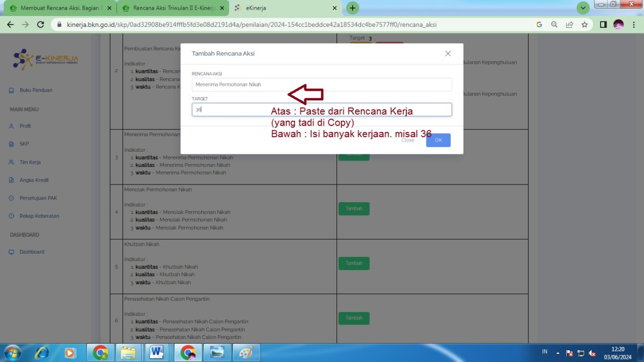Open the Dashboard sidebar link
The height and width of the screenshot is (362, 644).
32,252
